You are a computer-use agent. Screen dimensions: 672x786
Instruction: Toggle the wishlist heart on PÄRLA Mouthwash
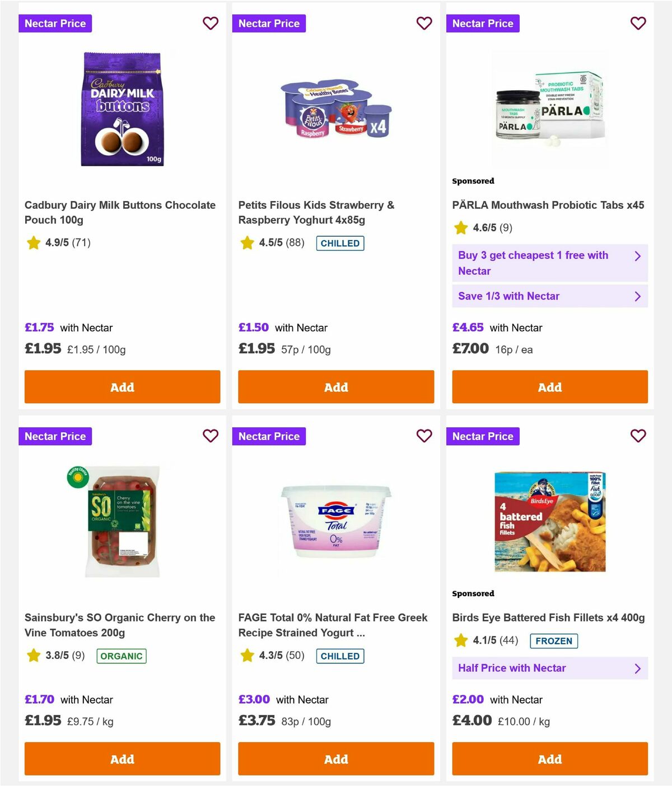638,24
